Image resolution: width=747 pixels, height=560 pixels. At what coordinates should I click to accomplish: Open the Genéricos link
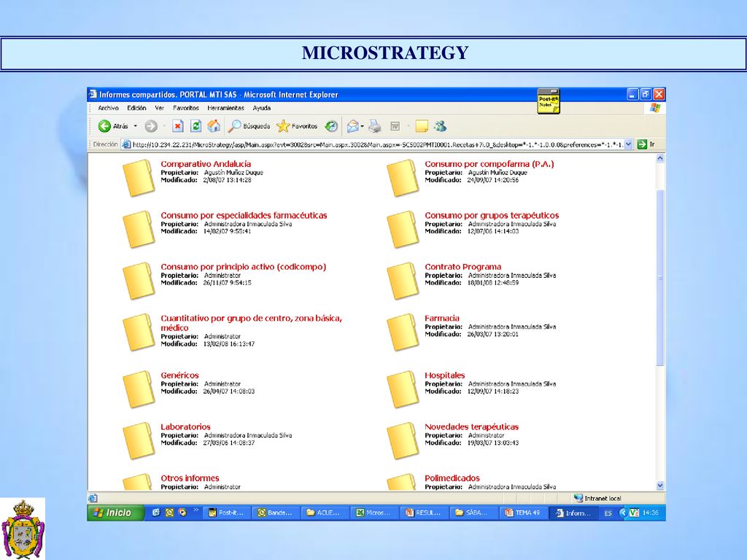click(x=179, y=376)
